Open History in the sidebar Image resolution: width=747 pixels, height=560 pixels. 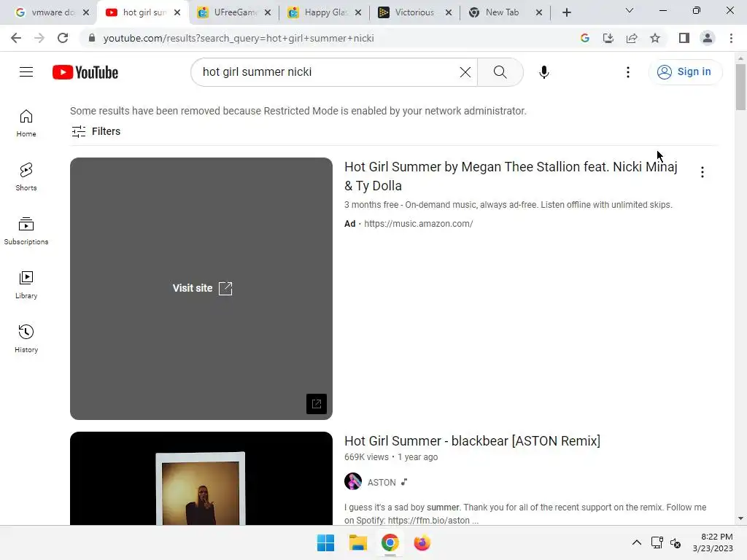pyautogui.click(x=26, y=338)
